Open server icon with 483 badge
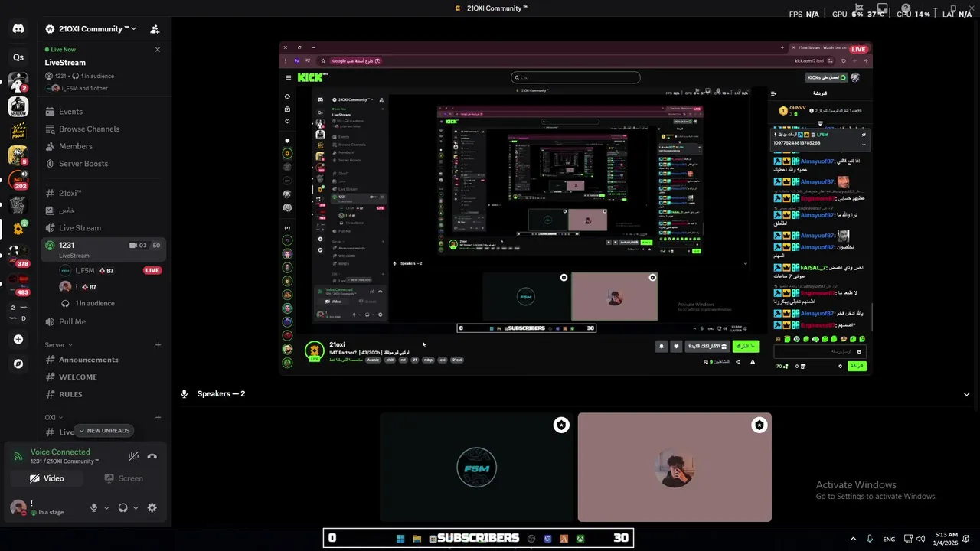This screenshot has width=980, height=551. point(18,283)
